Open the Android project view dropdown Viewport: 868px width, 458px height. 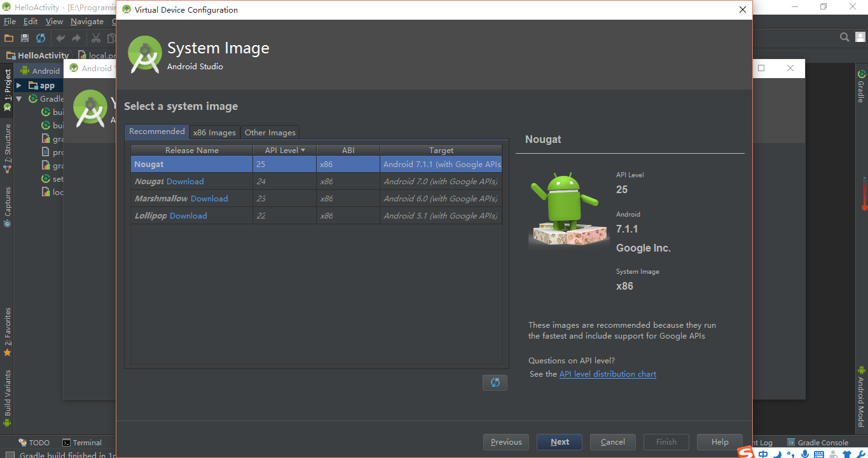click(41, 71)
